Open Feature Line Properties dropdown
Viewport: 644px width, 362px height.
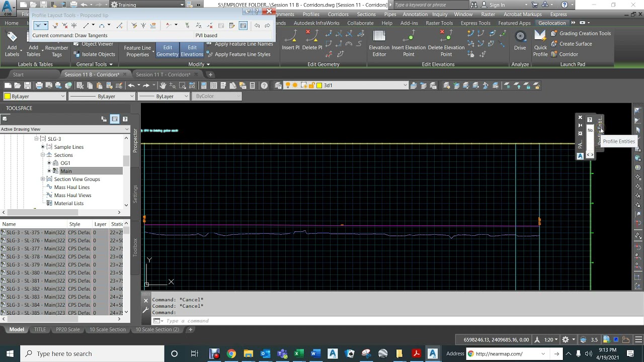[137, 51]
